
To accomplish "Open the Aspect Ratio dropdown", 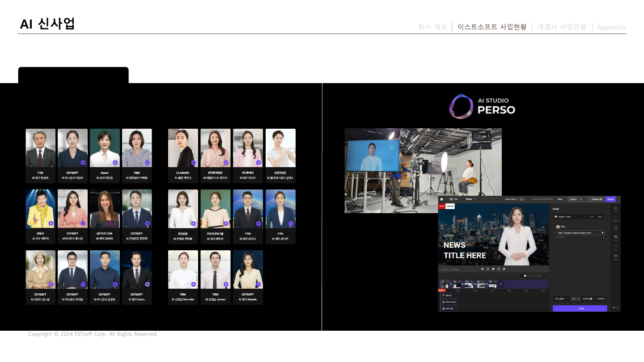I will (522, 199).
